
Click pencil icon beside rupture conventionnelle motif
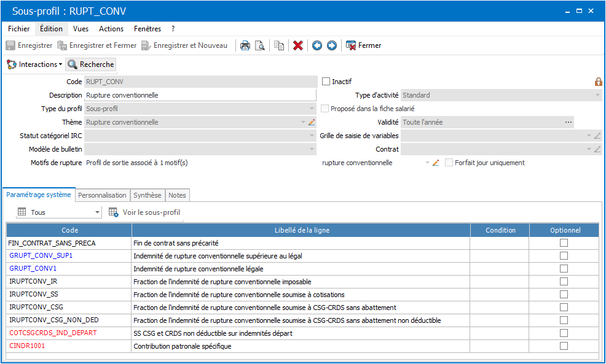pyautogui.click(x=436, y=163)
